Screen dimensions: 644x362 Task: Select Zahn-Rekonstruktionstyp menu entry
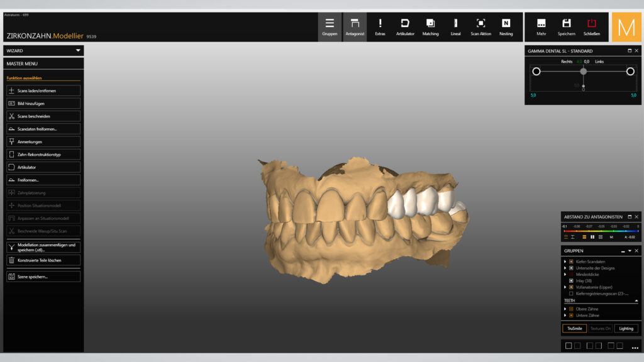tap(43, 154)
